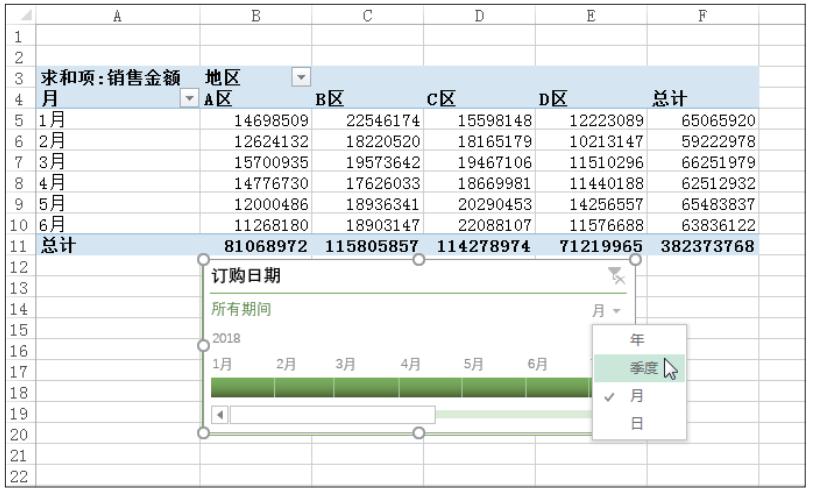Click the 2月 row label cell
Image resolution: width=814 pixels, height=496 pixels.
tap(118, 140)
